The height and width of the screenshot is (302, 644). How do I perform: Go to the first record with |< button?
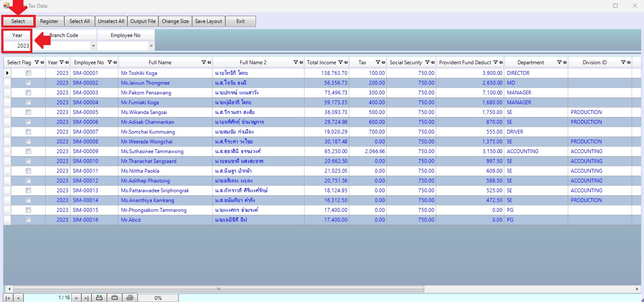point(8,298)
